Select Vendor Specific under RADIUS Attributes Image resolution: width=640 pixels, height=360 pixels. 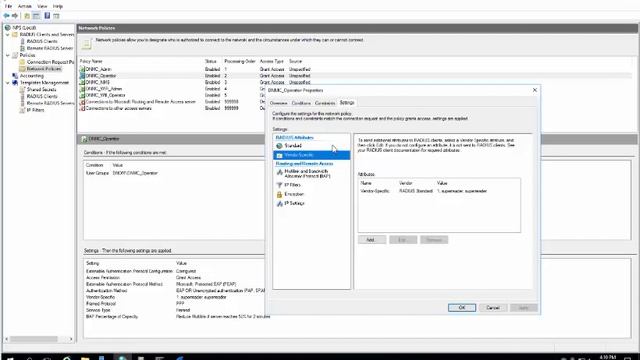[311, 155]
